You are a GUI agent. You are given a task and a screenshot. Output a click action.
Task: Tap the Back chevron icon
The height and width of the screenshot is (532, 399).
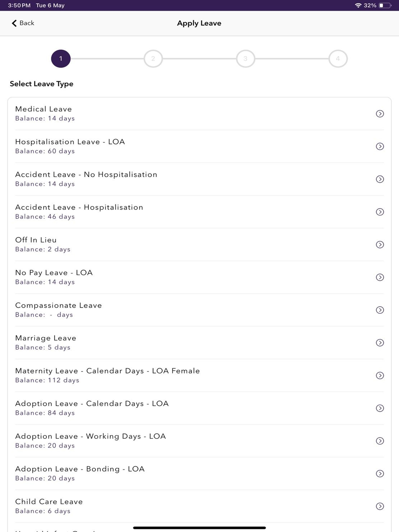pos(14,23)
